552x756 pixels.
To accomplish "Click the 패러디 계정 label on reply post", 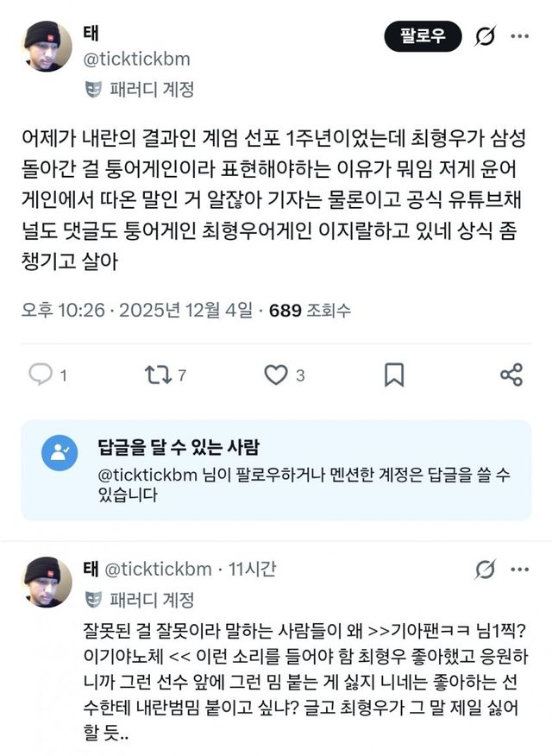I will pyautogui.click(x=152, y=599).
